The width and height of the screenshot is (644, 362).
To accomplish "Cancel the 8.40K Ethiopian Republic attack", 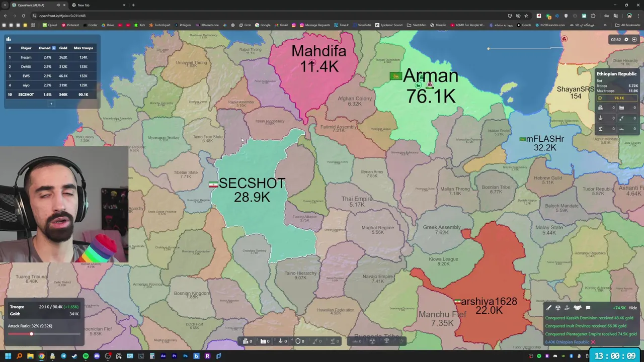I will 593,342.
